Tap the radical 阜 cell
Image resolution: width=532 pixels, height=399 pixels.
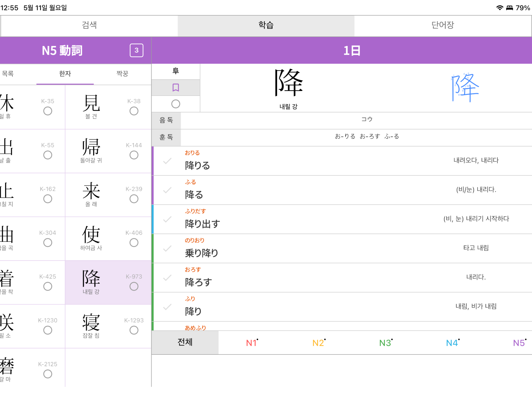pos(176,71)
